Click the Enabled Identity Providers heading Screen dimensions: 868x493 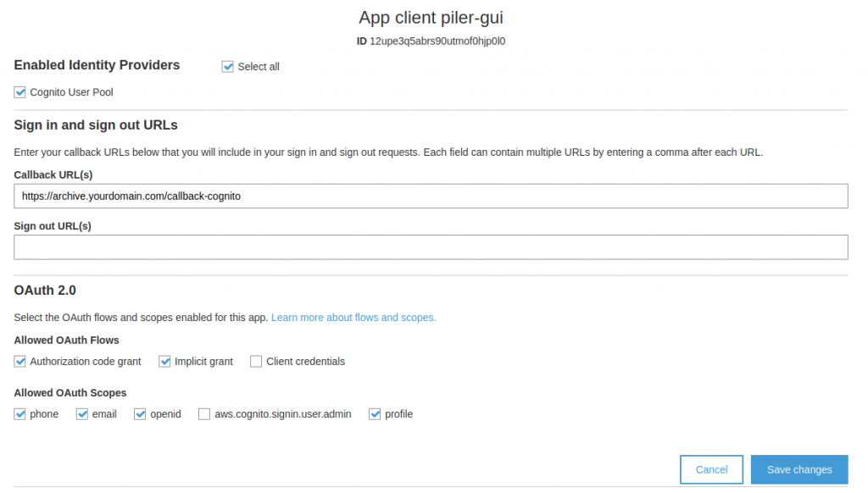pos(97,65)
